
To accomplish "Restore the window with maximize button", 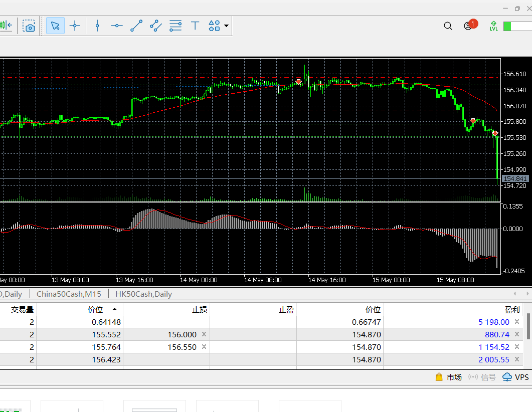I will tap(517, 9).
